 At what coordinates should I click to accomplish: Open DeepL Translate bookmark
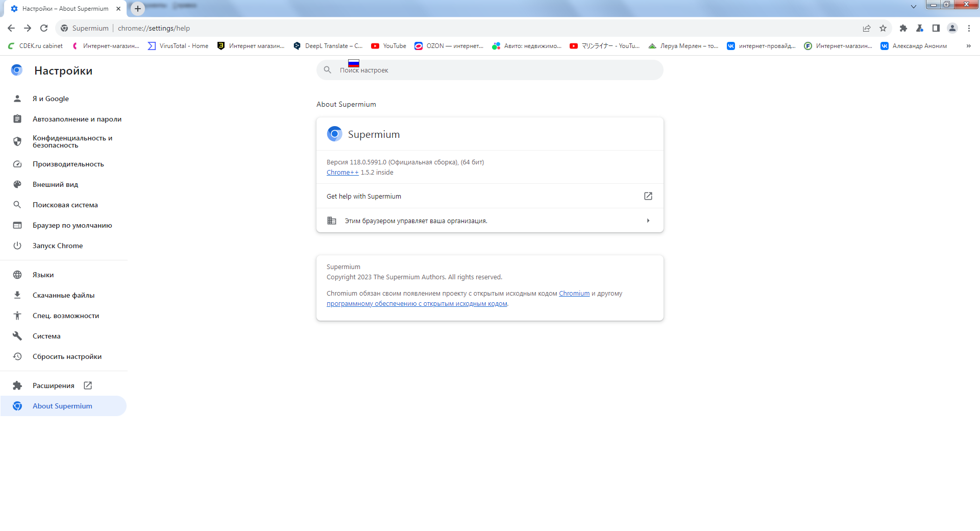pyautogui.click(x=328, y=46)
